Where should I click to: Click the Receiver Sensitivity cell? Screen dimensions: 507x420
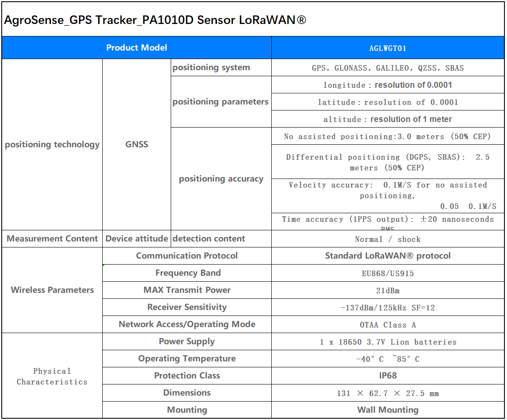click(x=187, y=307)
